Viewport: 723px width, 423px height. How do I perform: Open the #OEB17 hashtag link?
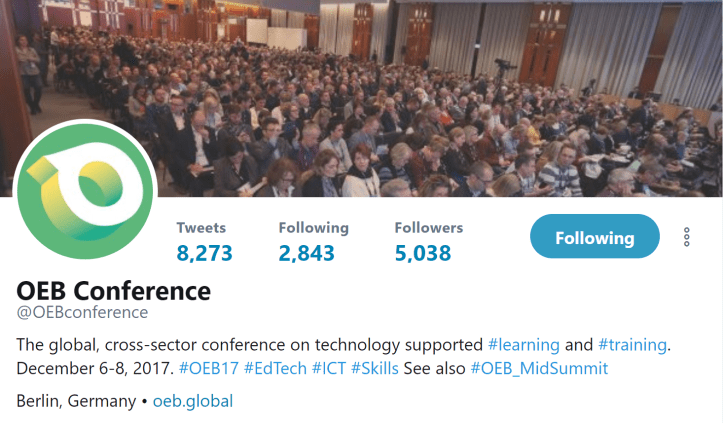coord(208,369)
